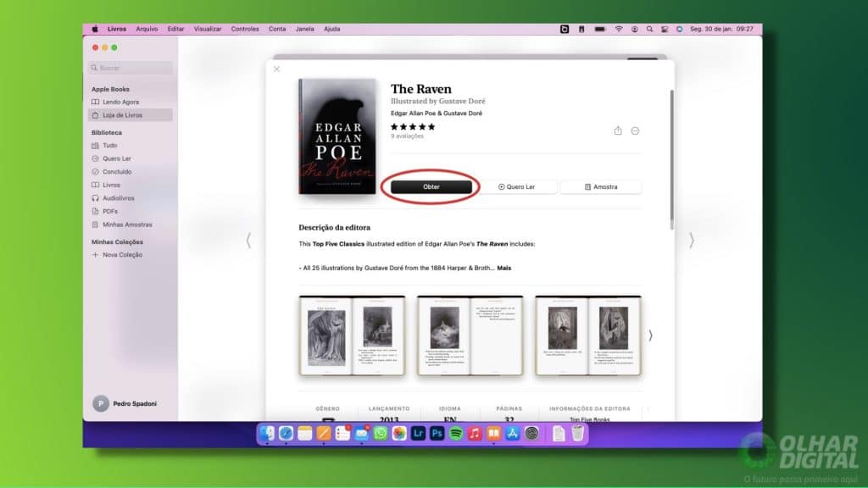Click the five-star rating row
The image size is (868, 488).
coord(413,127)
